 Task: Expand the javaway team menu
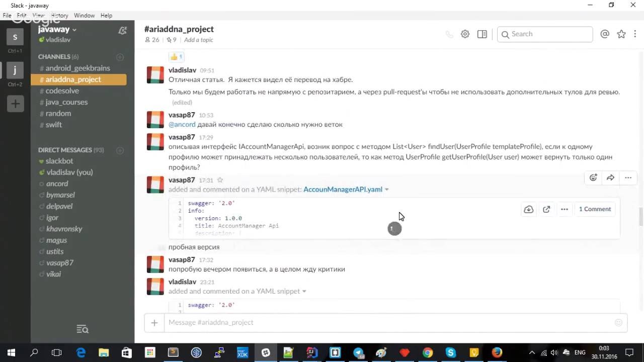pos(57,30)
